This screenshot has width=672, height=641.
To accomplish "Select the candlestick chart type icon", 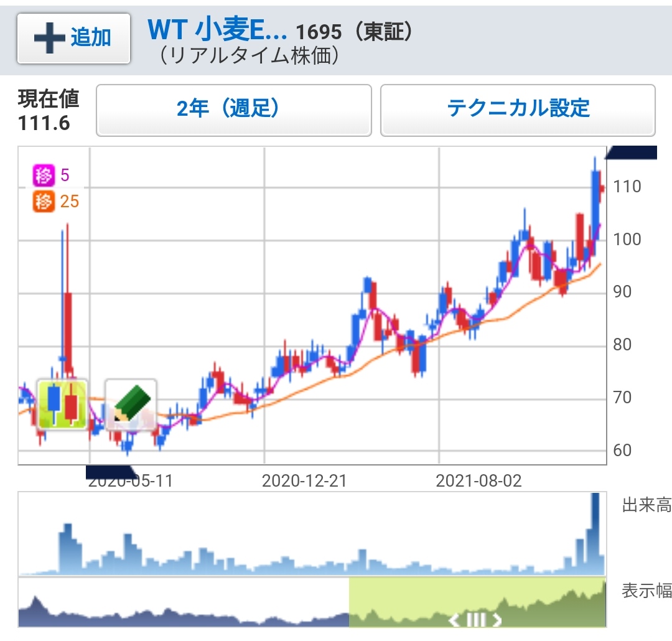I will tap(62, 404).
